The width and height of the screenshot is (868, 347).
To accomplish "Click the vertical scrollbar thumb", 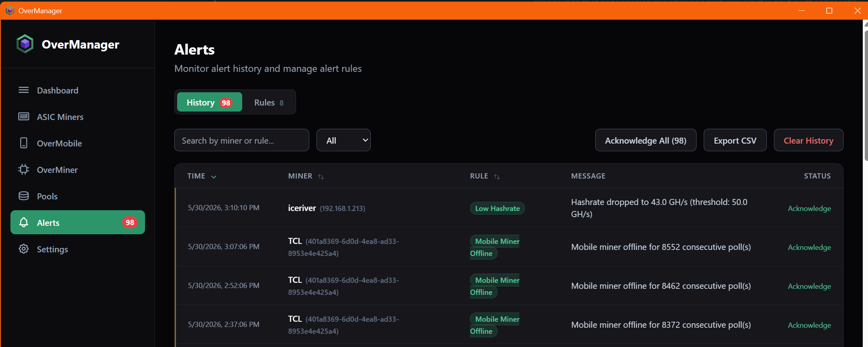I will pyautogui.click(x=866, y=95).
